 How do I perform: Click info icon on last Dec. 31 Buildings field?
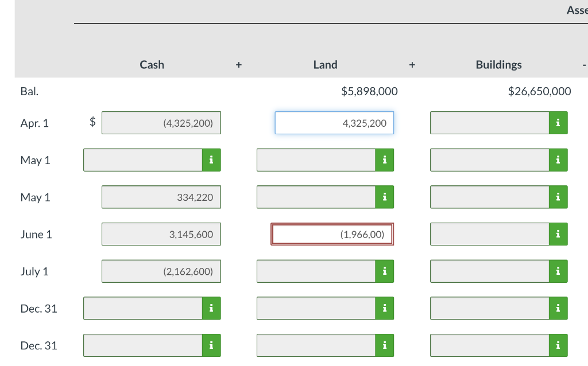[558, 345]
